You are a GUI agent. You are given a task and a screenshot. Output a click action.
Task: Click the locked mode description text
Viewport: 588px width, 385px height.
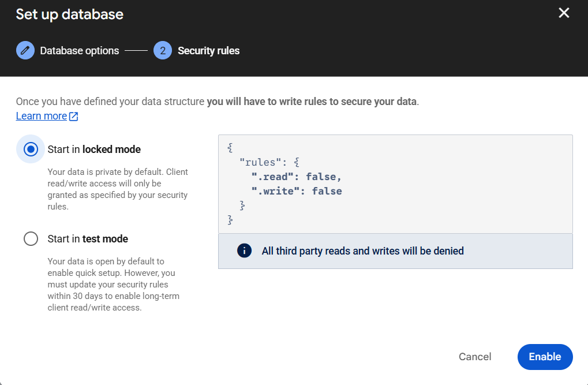point(117,189)
